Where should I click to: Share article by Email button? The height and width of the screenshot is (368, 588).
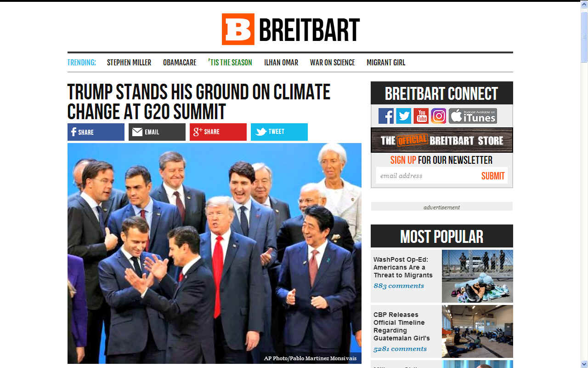(x=157, y=132)
